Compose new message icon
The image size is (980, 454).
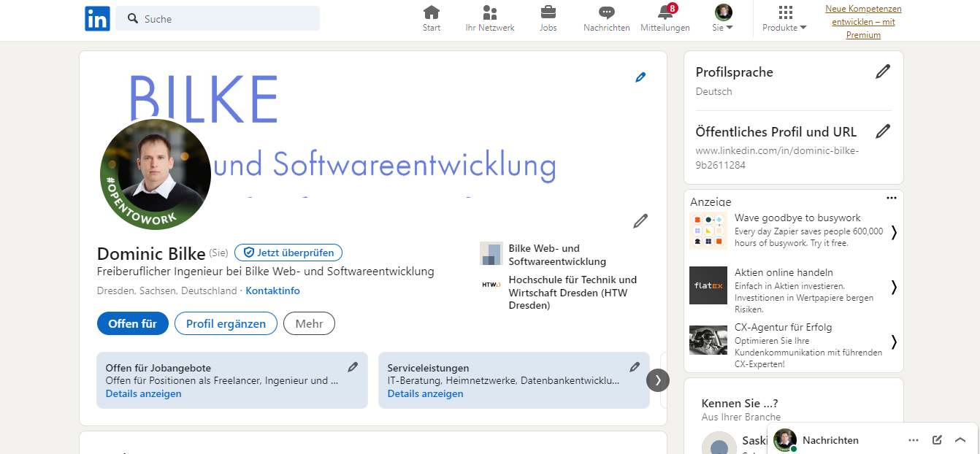coord(937,440)
